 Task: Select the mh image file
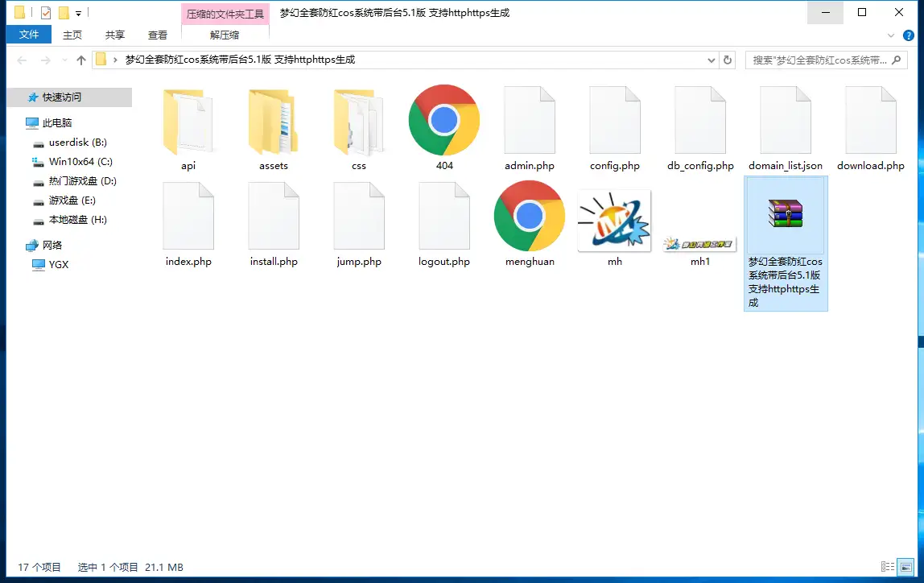click(x=614, y=219)
